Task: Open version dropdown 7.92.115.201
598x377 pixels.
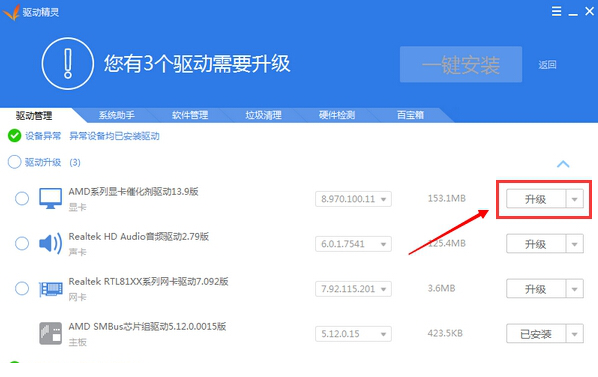Action: coord(353,289)
